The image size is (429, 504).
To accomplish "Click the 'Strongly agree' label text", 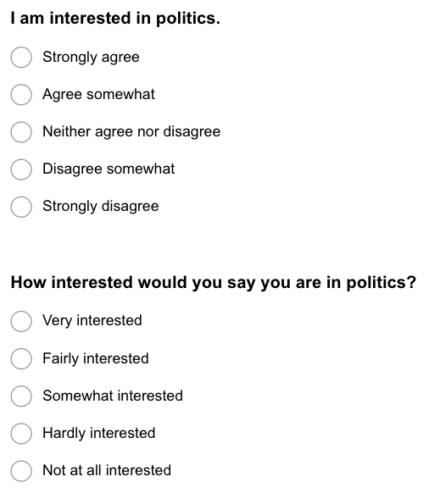I will (91, 58).
